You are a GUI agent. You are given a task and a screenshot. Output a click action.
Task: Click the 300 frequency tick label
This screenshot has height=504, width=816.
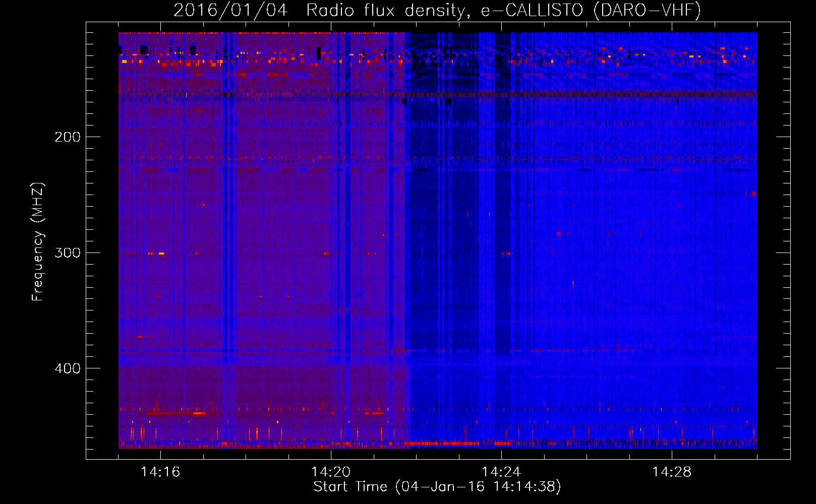(x=67, y=253)
